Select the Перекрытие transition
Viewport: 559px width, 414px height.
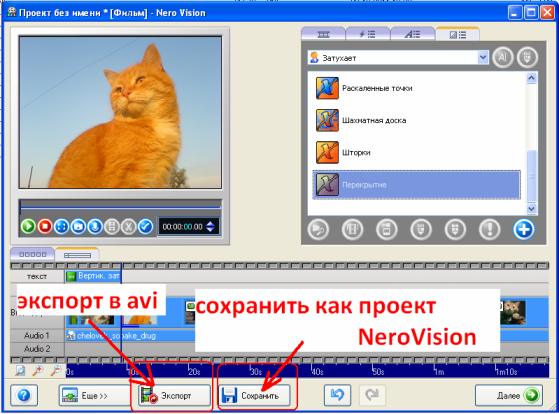416,185
